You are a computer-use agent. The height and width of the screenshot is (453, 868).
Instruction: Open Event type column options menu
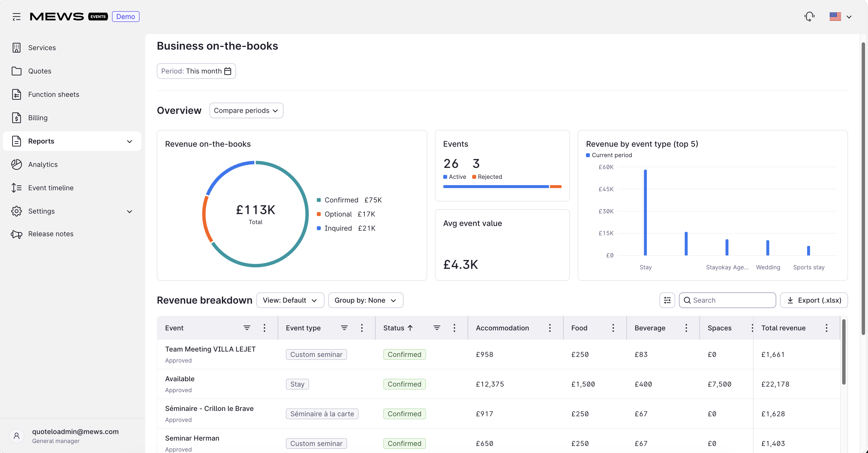(x=362, y=328)
